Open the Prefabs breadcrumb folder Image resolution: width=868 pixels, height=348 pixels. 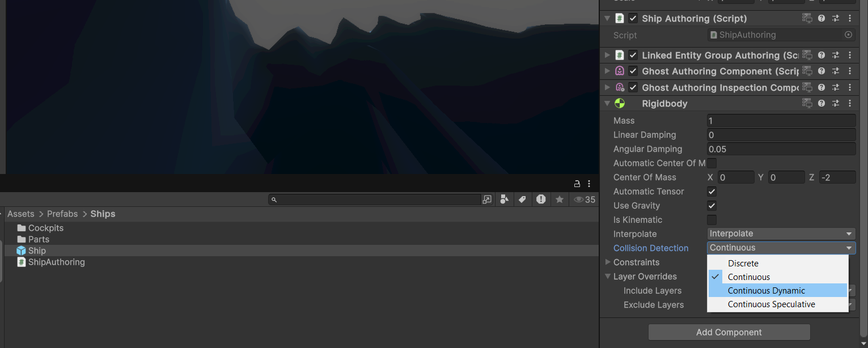[x=62, y=214]
